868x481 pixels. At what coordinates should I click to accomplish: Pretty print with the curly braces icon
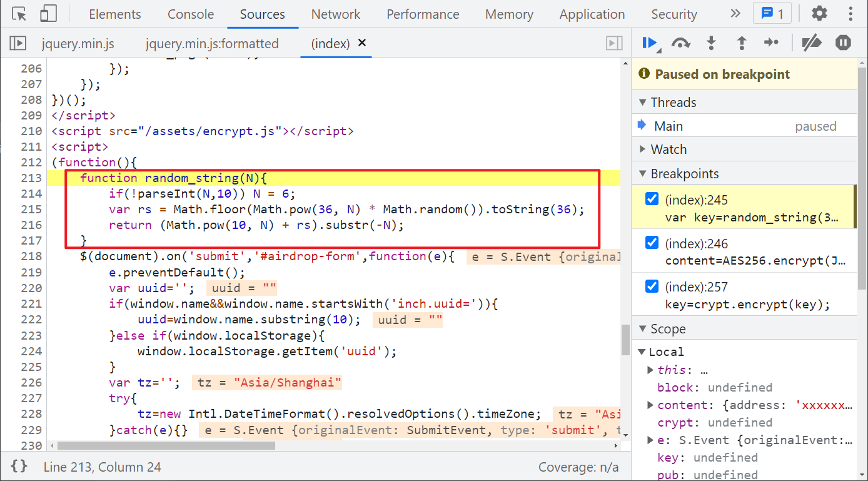coord(19,466)
